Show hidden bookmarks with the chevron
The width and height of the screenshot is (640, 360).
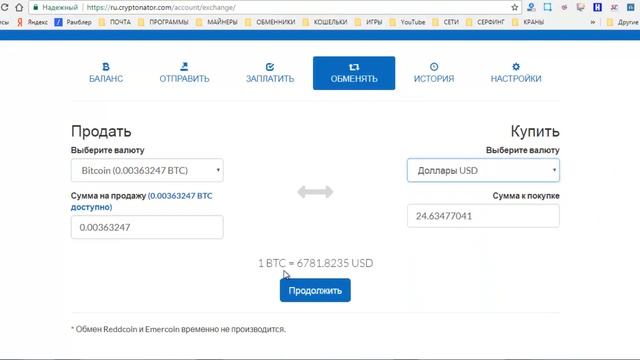(593, 22)
